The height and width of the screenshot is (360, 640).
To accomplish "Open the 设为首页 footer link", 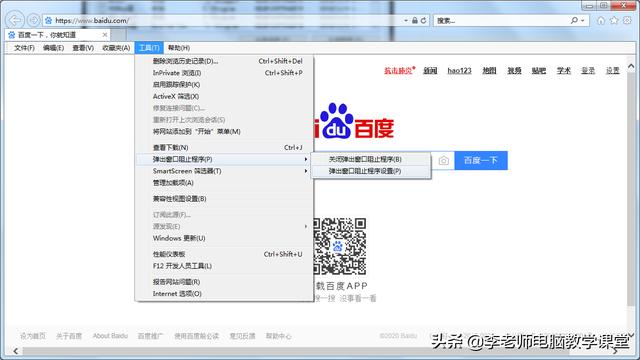I will tap(33, 336).
